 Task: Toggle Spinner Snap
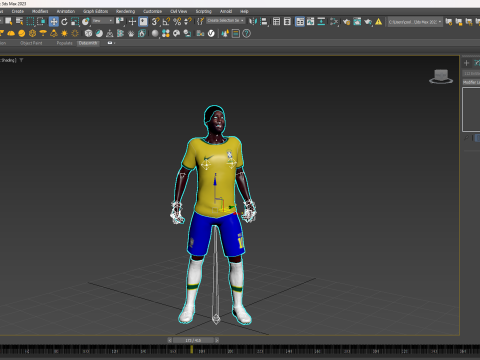[x=188, y=22]
